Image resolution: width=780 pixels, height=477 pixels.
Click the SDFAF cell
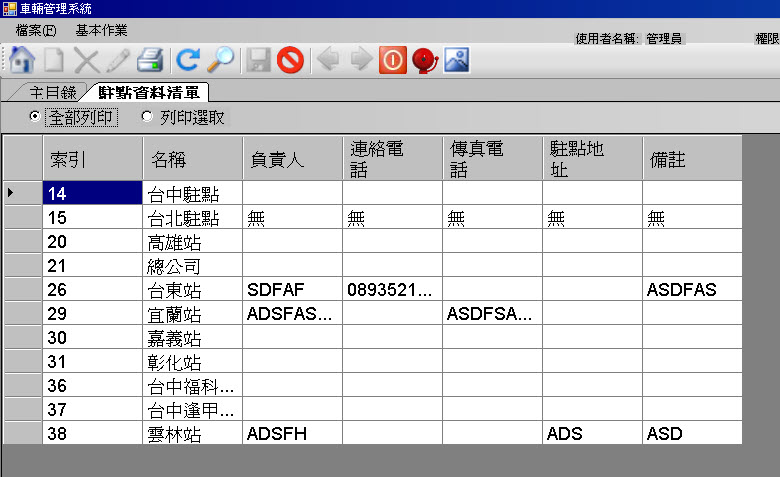point(292,289)
